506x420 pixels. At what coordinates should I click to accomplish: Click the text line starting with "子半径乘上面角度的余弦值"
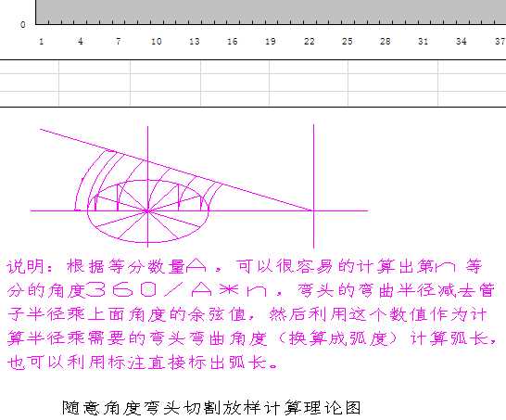coord(247,314)
